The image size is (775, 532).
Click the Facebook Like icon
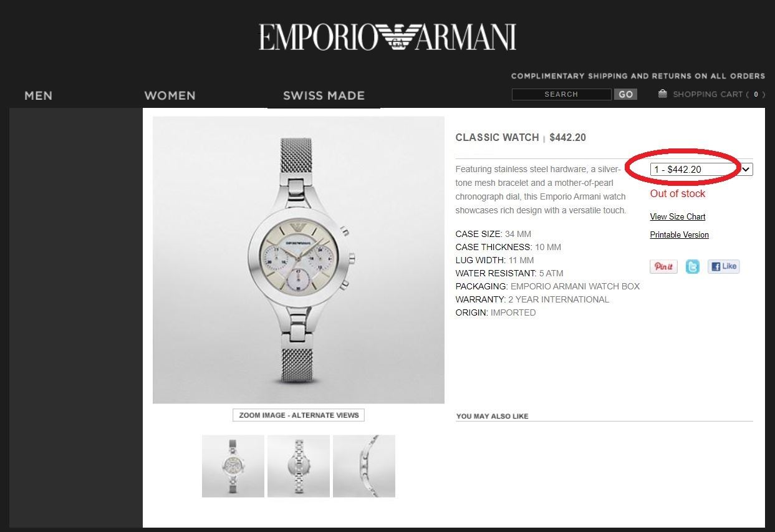(723, 266)
